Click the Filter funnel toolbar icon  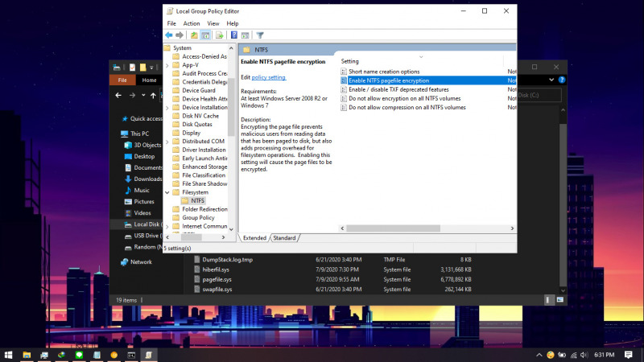click(260, 35)
